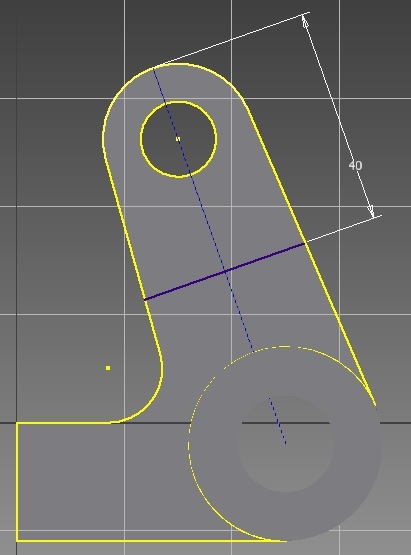This screenshot has height=555, width=411.
Task: Click the isolated yellow point left of fillet
Action: click(108, 368)
